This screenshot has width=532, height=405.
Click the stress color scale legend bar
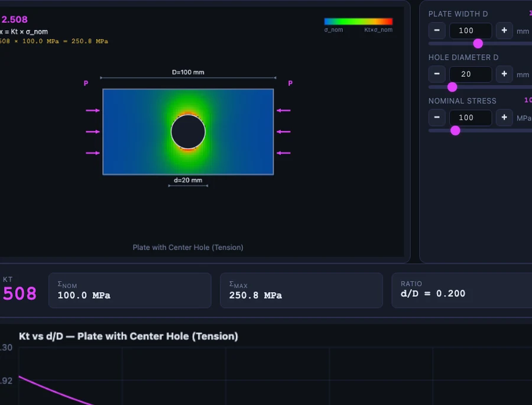click(x=358, y=22)
